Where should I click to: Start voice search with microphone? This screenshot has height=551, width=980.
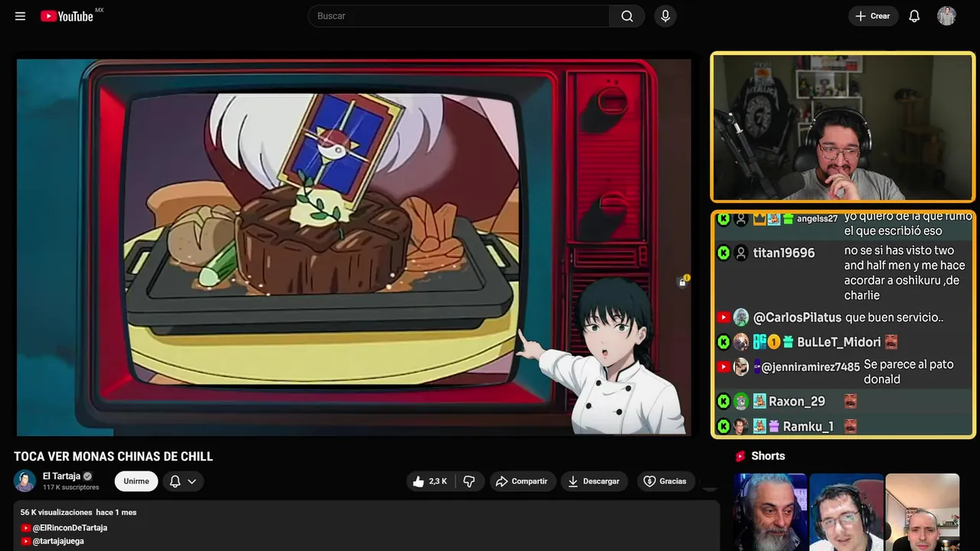coord(665,16)
